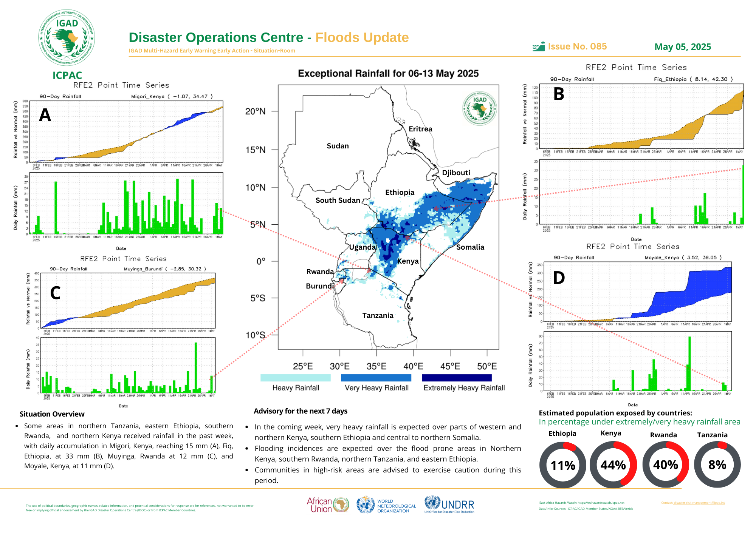The width and height of the screenshot is (756, 534).
Task: Click the IGAD emblem inside the map
Action: tap(480, 108)
